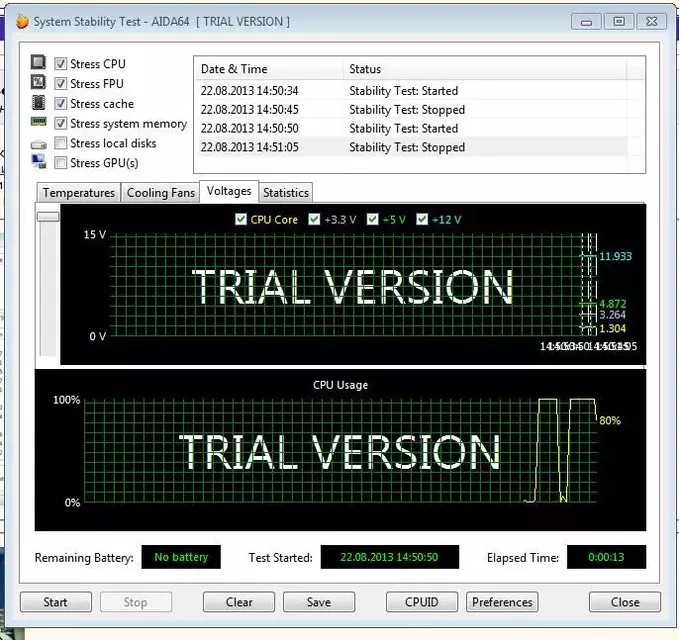Enable the Stress GPU(s) checkbox
The width and height of the screenshot is (679, 640).
(61, 163)
